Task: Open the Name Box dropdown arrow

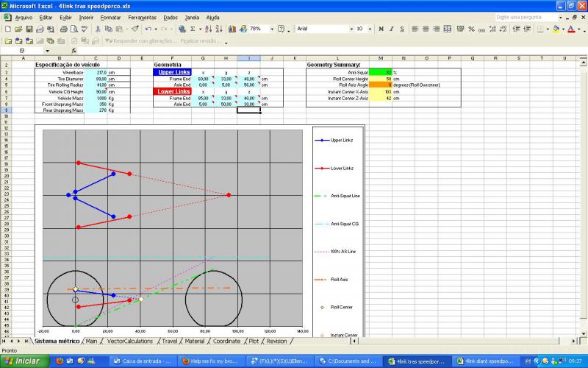Action: (x=47, y=51)
